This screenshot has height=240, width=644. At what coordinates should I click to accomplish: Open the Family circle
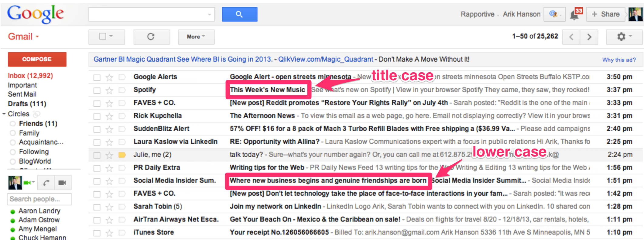[x=29, y=133]
